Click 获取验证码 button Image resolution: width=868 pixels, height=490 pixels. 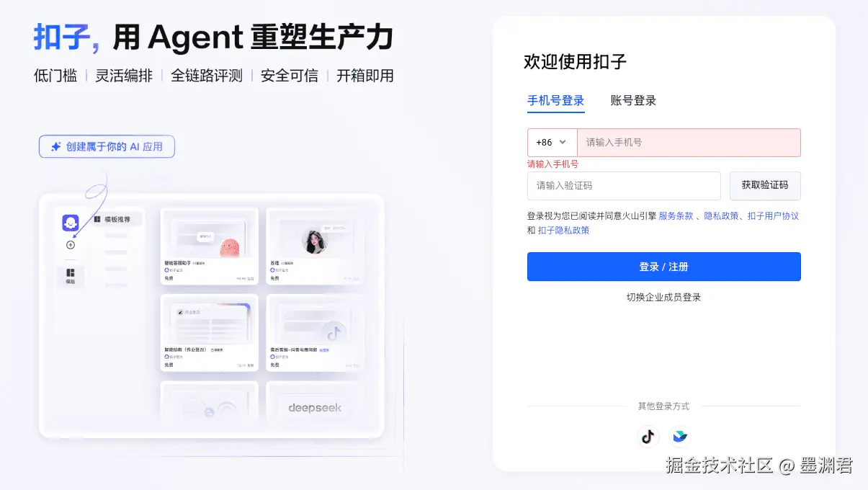click(x=765, y=186)
